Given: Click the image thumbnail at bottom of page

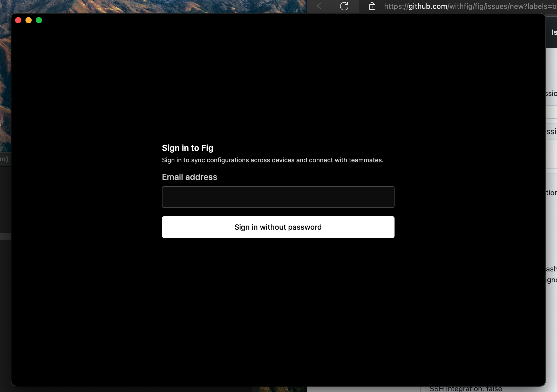Looking at the screenshot, I should point(283,389).
